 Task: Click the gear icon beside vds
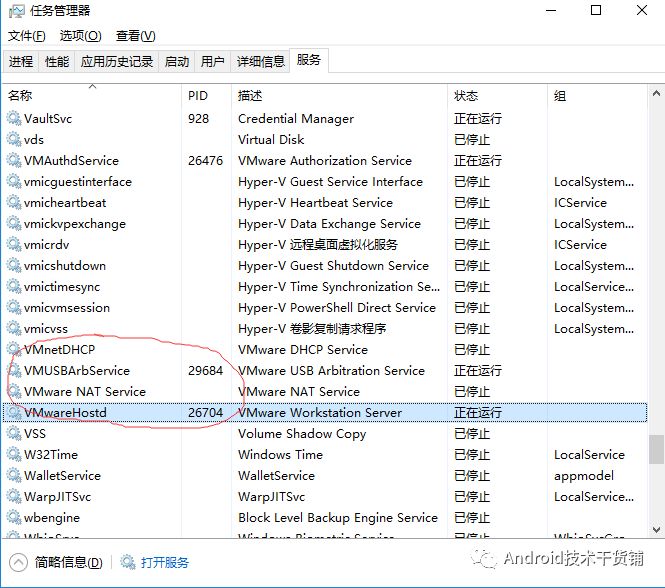tap(14, 139)
